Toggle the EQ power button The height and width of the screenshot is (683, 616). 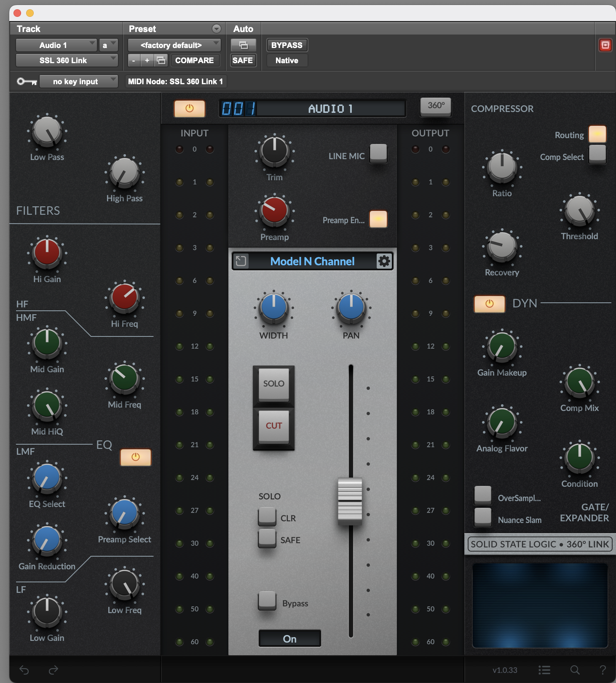click(136, 457)
